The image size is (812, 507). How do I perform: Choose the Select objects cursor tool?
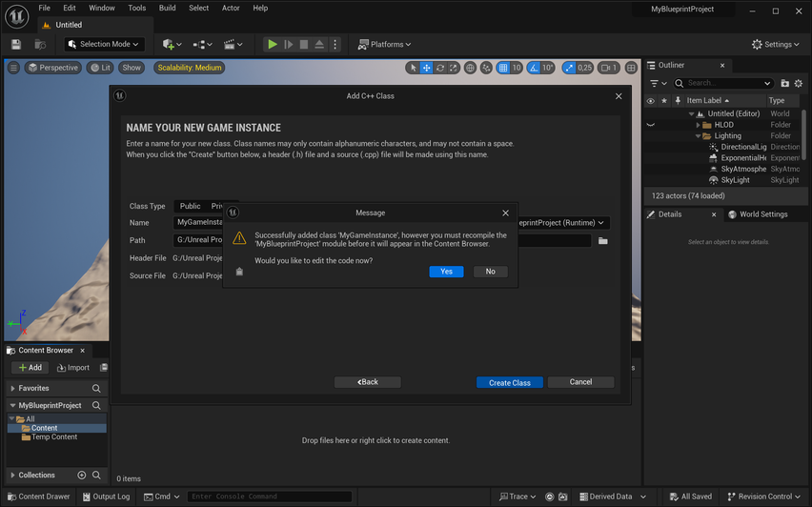413,68
